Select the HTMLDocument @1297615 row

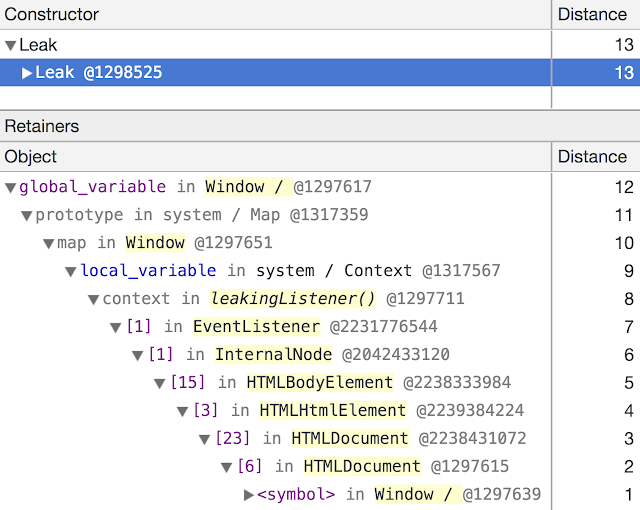pyautogui.click(x=360, y=466)
